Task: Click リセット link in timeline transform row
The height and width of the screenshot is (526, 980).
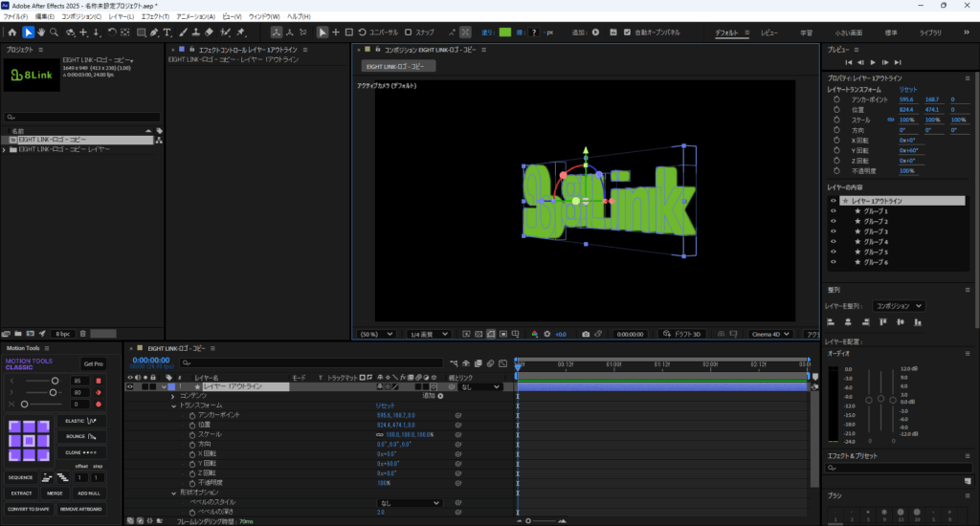Action: click(385, 406)
